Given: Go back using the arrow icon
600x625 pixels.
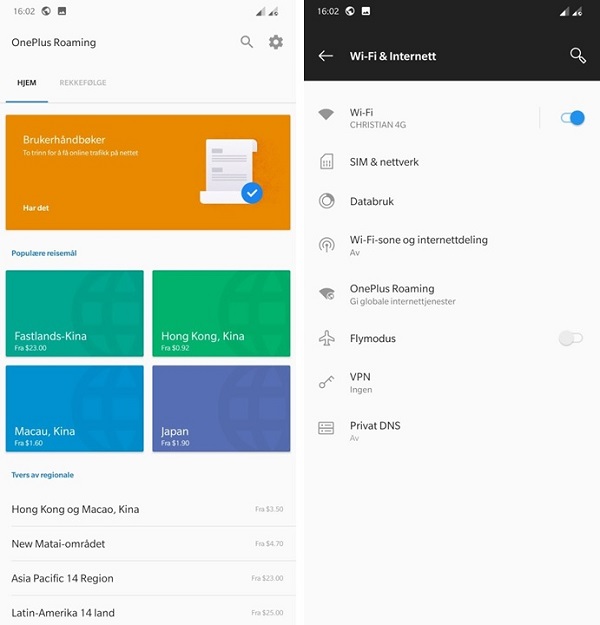Looking at the screenshot, I should tap(325, 56).
